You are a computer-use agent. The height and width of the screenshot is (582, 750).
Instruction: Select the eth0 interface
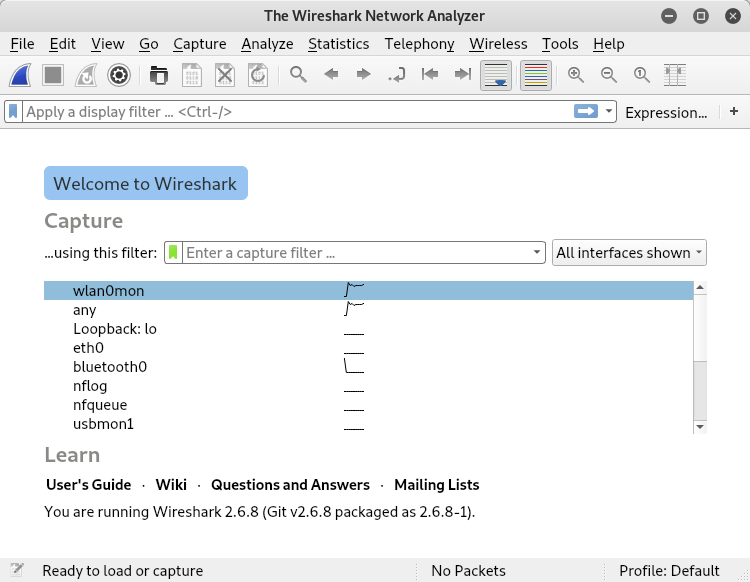pyautogui.click(x=368, y=348)
